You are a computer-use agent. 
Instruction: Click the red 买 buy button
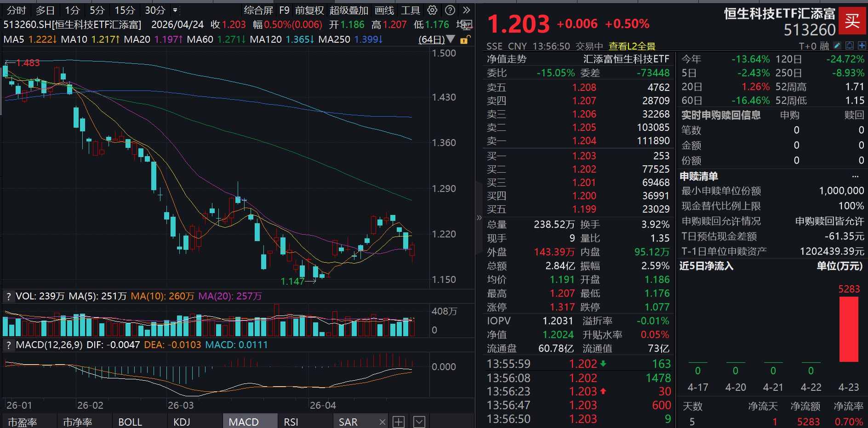pos(852,21)
